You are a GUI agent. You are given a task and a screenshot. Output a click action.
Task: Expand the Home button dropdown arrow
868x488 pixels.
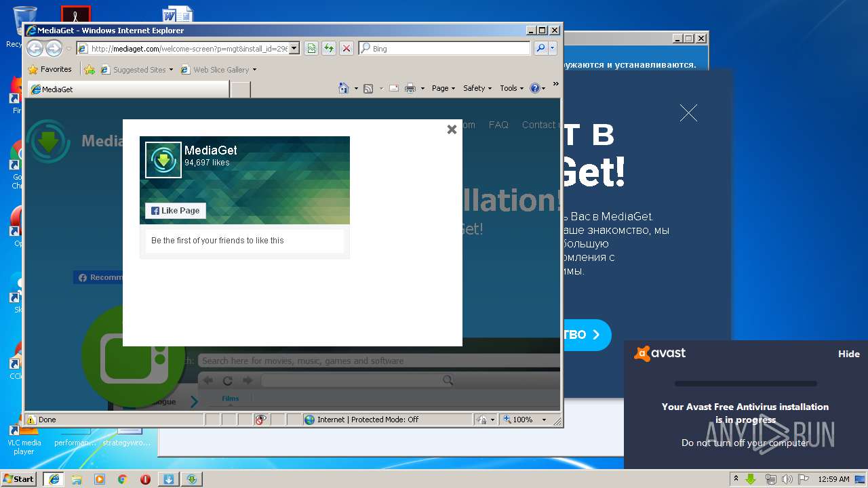tap(356, 88)
